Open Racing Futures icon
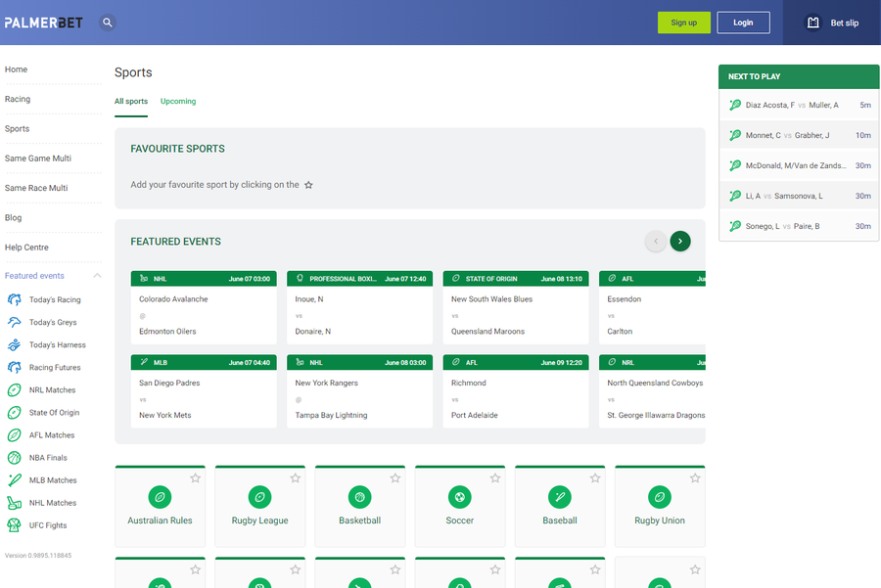881x588 pixels. click(14, 367)
